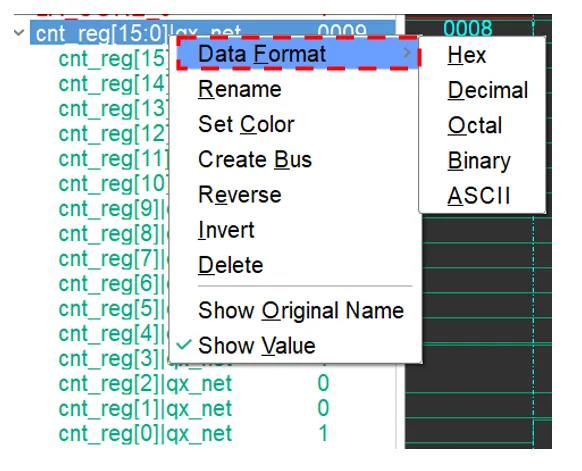Click the cnt_reg[15:0] bus row

(x=213, y=32)
